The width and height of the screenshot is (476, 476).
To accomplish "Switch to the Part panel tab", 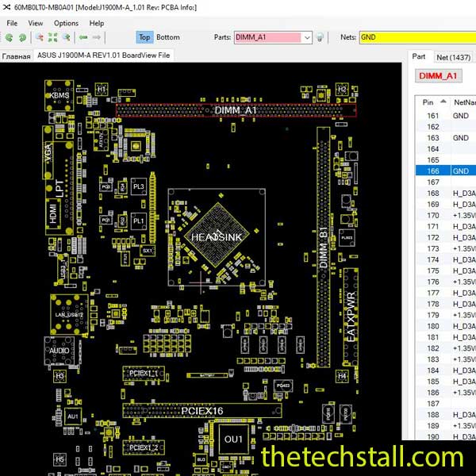I will point(418,56).
